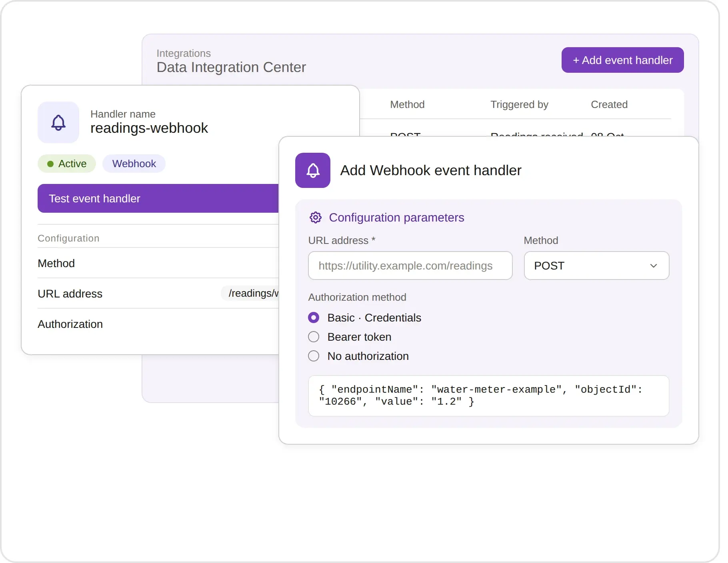Click the purple bell icon in Add Webhook dialog
Viewport: 728px width, 563px height.
[313, 170]
